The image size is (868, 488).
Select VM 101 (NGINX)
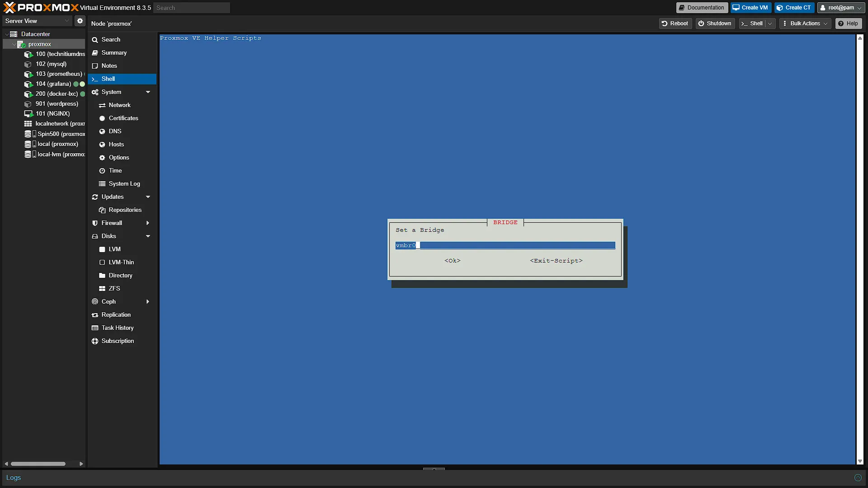pos(47,114)
